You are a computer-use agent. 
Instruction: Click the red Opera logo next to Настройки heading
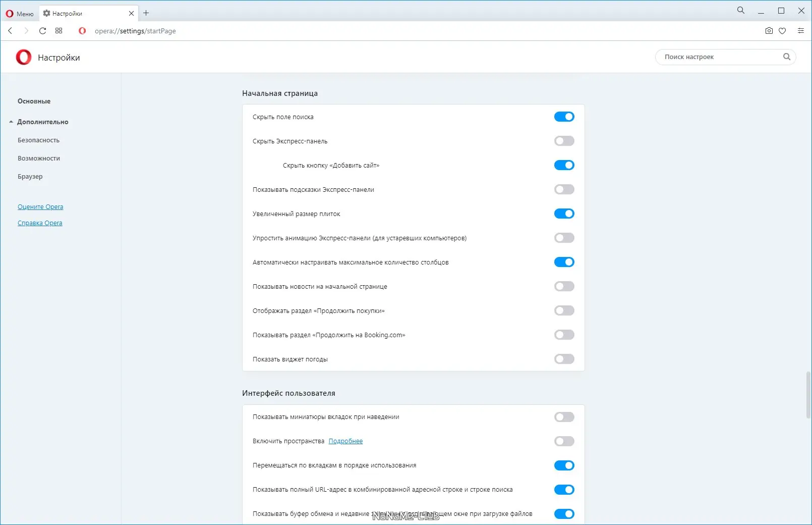(x=22, y=57)
